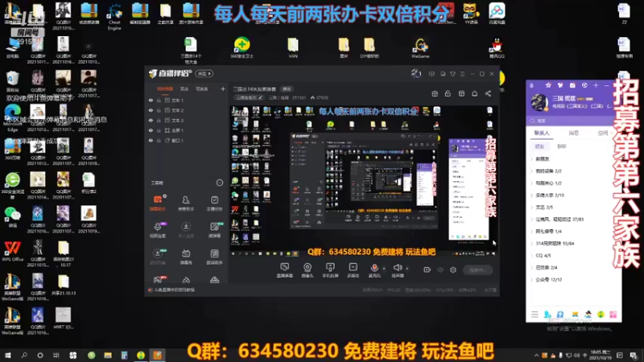The height and width of the screenshot is (362, 644).
Task: Toggle visibility of 文本 2 source
Action: pos(151,110)
